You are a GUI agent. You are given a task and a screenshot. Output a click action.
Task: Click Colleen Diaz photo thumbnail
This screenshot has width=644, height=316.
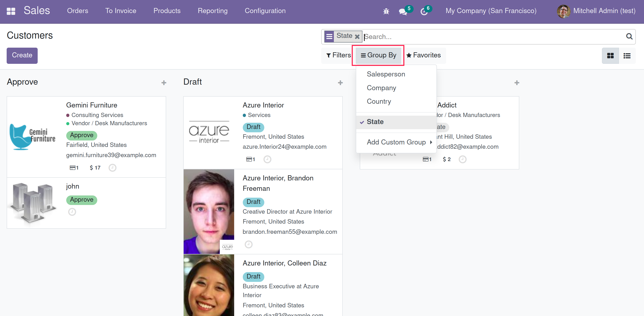tap(209, 285)
